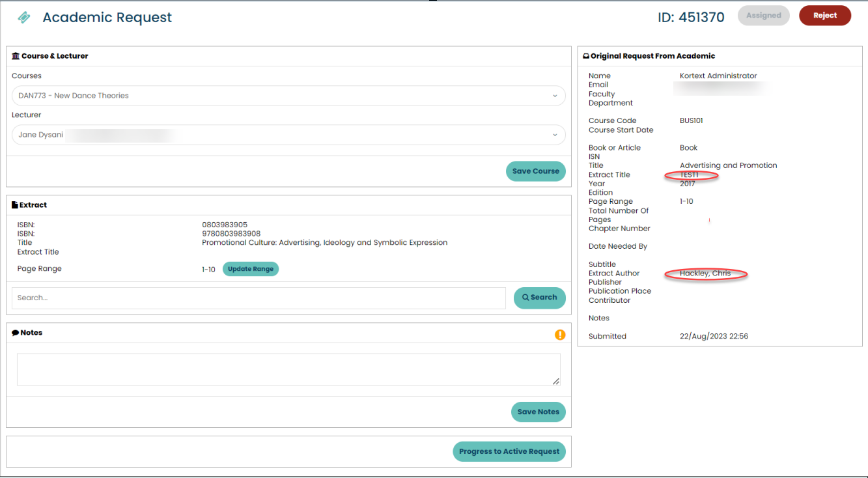
Task: Click the Original Request From Academic icon
Action: (x=585, y=57)
